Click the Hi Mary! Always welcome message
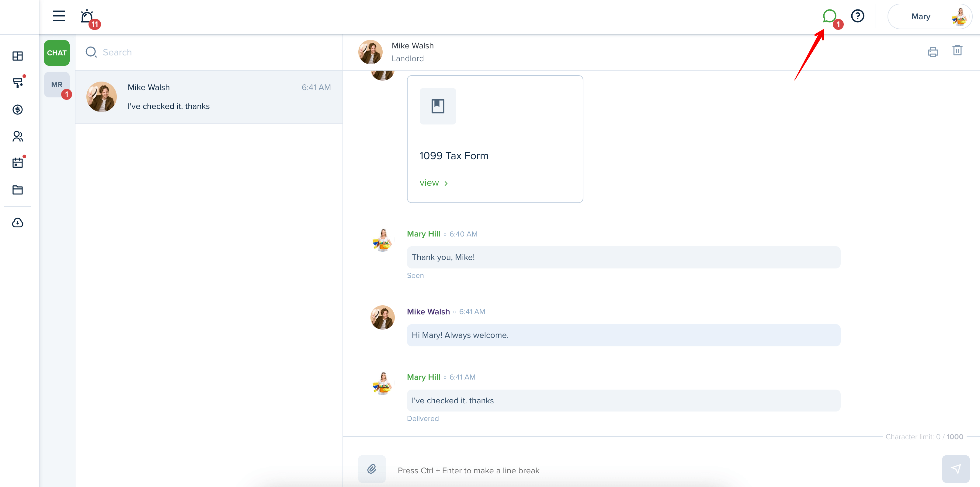This screenshot has width=980, height=487. coord(624,335)
